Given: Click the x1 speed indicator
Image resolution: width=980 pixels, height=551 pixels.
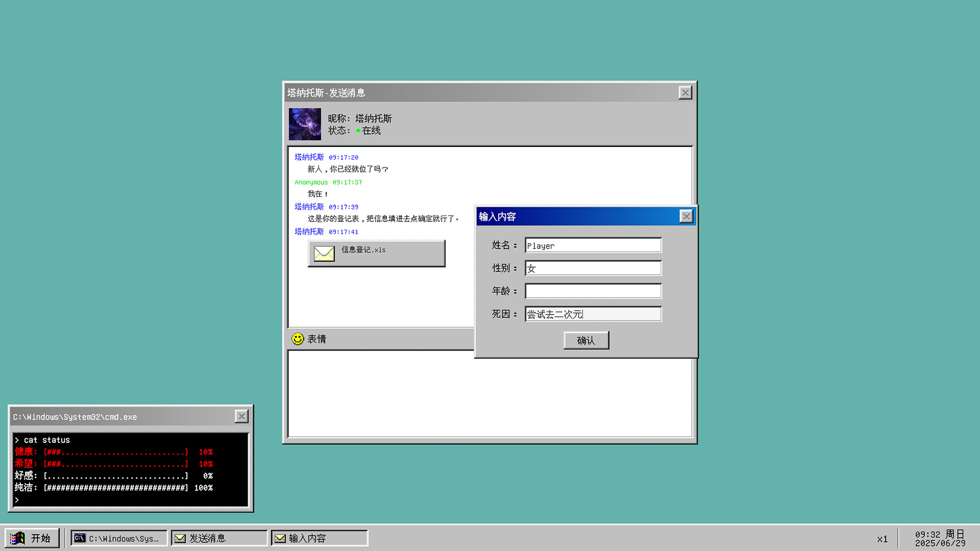Looking at the screenshot, I should pos(882,539).
